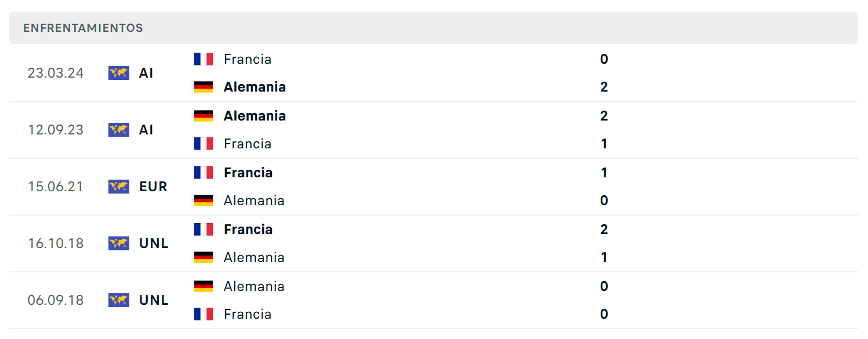
Task: Click Francia score 0 in 06.09.18 match
Action: pos(604,314)
